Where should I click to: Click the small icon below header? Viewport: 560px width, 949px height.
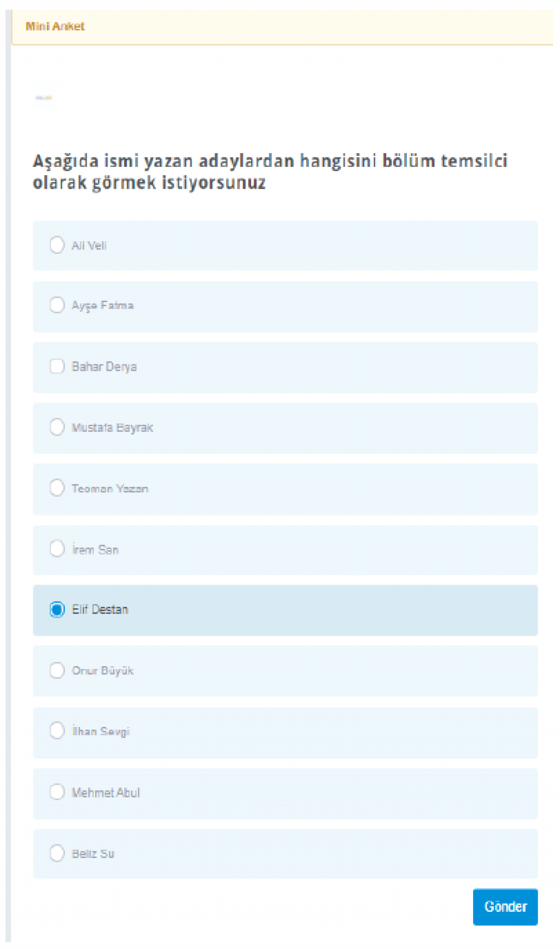click(44, 98)
